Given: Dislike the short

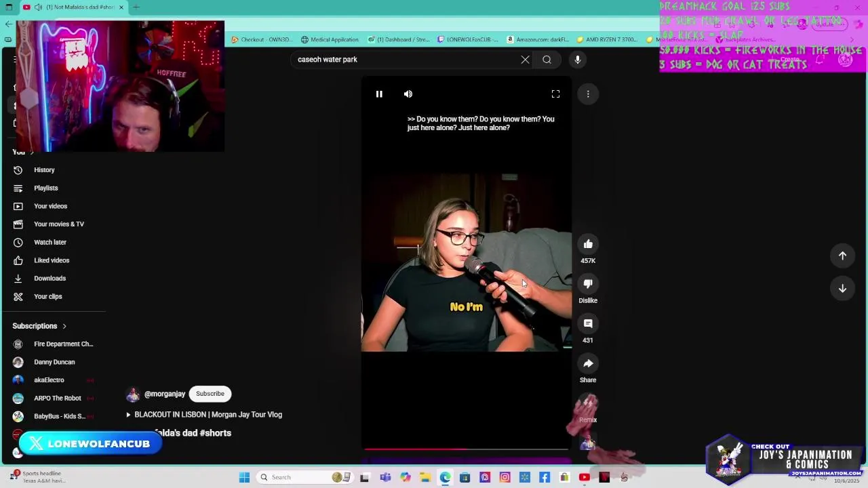Looking at the screenshot, I should tap(588, 284).
